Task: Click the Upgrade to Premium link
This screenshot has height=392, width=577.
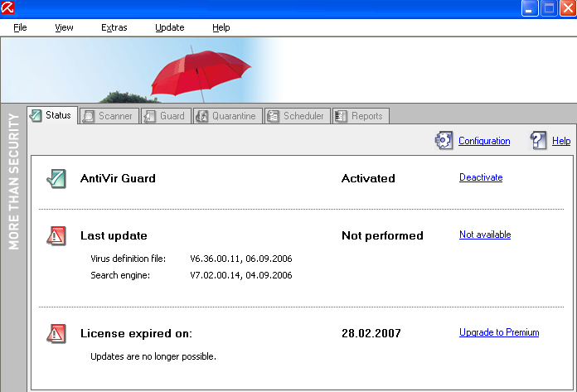Action: [x=499, y=332]
